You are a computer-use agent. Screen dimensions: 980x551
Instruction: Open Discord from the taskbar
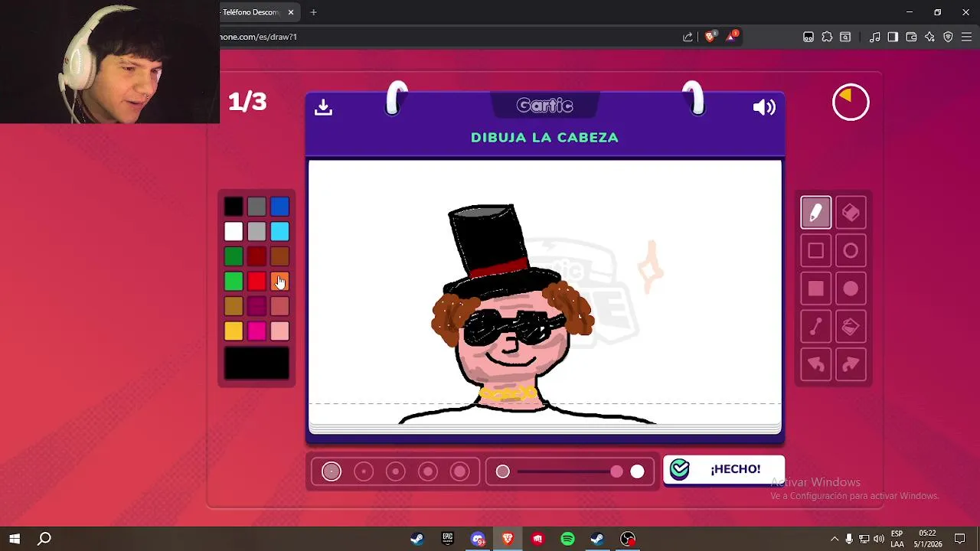pyautogui.click(x=478, y=539)
